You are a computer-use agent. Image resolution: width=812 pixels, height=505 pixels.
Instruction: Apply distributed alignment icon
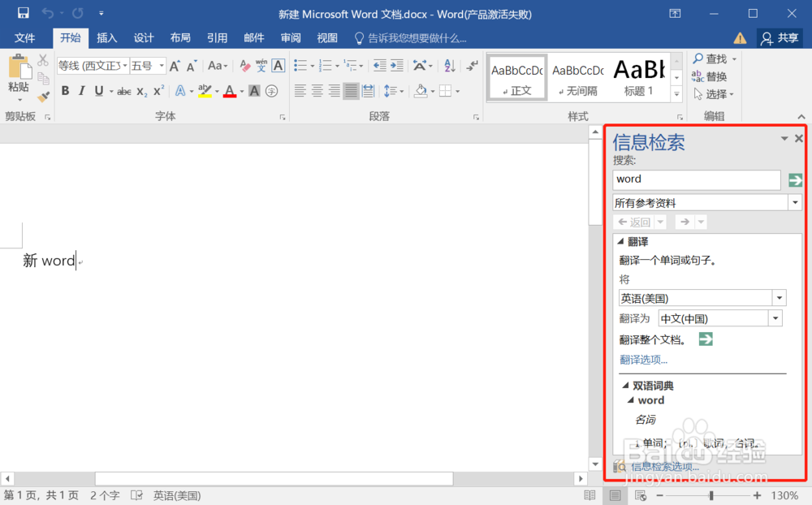[x=368, y=91]
